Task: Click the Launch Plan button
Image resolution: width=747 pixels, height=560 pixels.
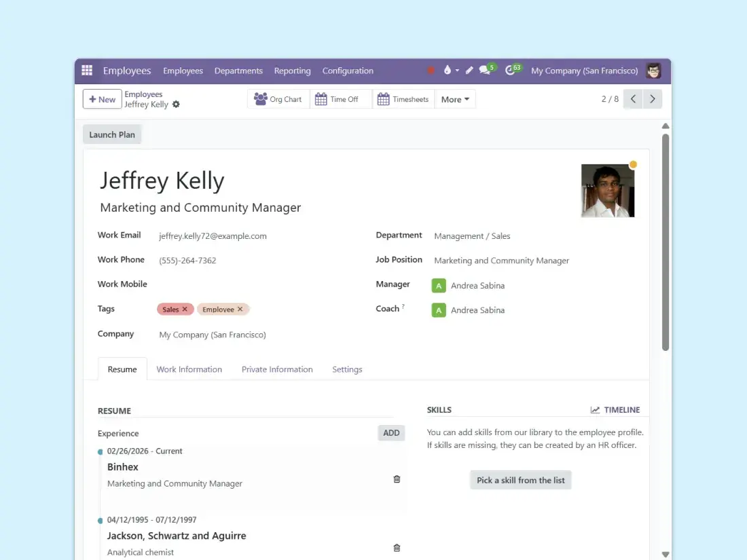Action: [x=112, y=134]
